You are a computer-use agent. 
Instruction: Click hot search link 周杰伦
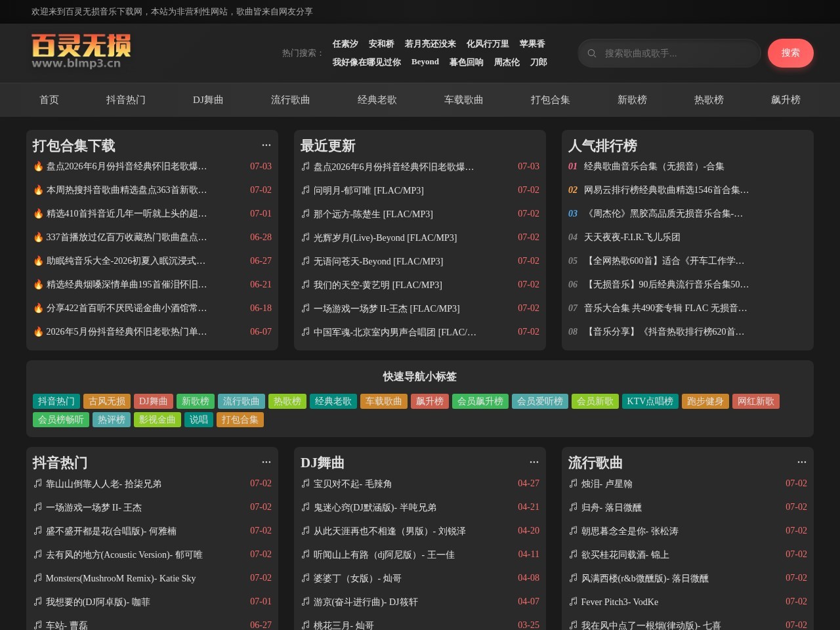(507, 62)
